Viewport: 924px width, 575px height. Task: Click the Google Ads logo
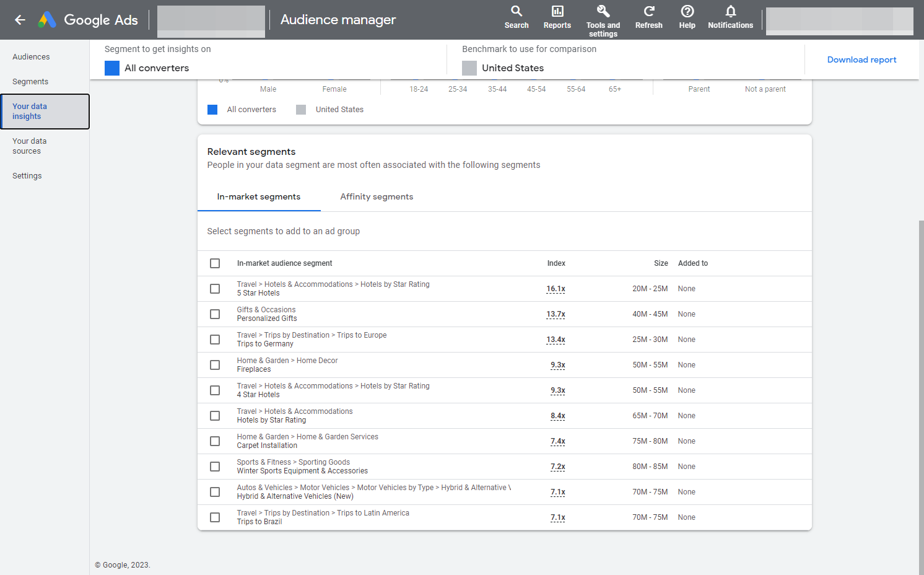click(x=88, y=20)
